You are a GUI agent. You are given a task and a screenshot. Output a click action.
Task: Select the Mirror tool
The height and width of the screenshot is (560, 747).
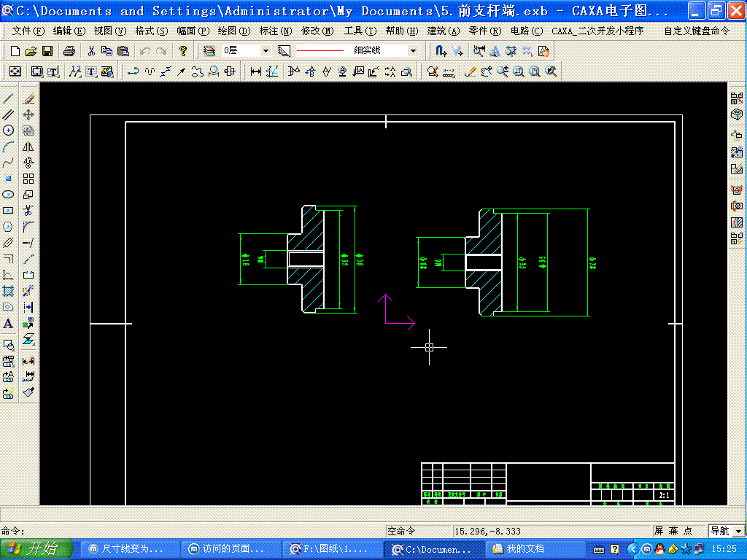[x=28, y=147]
